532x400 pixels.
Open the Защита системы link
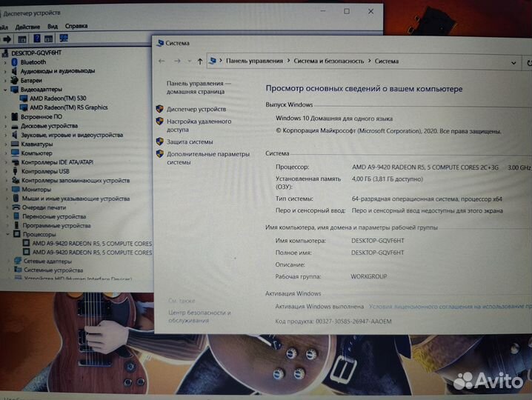(x=190, y=141)
